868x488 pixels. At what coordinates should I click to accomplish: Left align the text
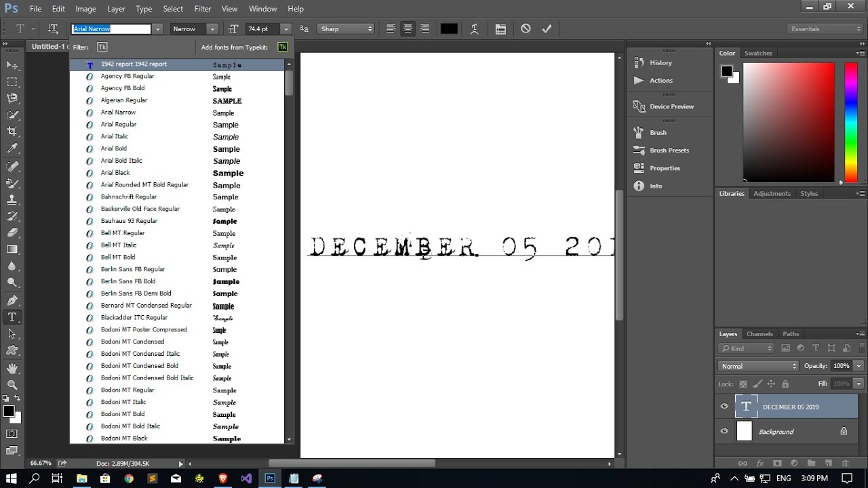(391, 28)
